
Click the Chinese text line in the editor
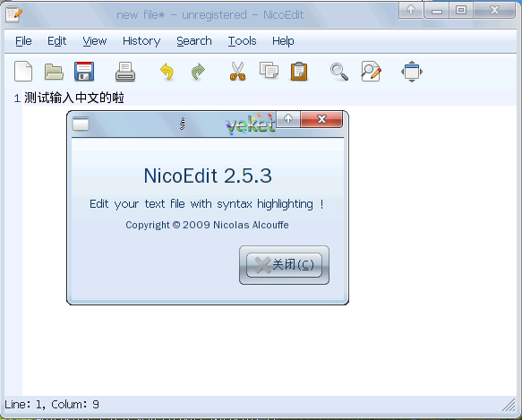click(x=74, y=98)
